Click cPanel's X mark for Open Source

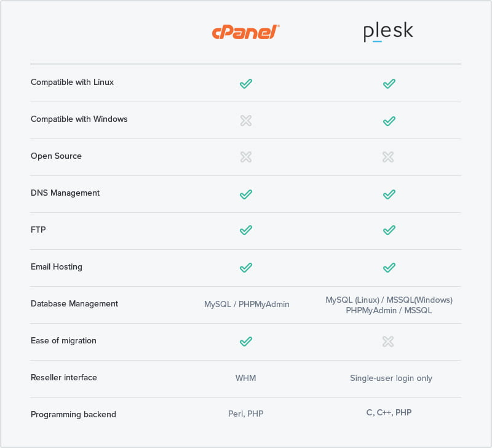246,157
